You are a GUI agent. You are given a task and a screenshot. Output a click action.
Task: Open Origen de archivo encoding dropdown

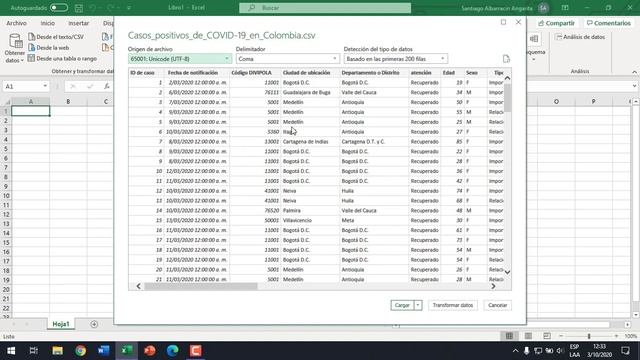180,59
